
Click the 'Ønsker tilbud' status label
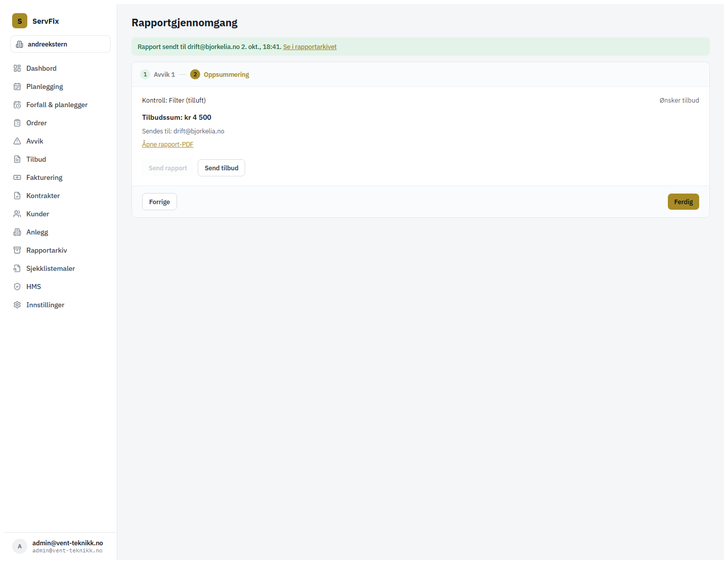pos(679,100)
